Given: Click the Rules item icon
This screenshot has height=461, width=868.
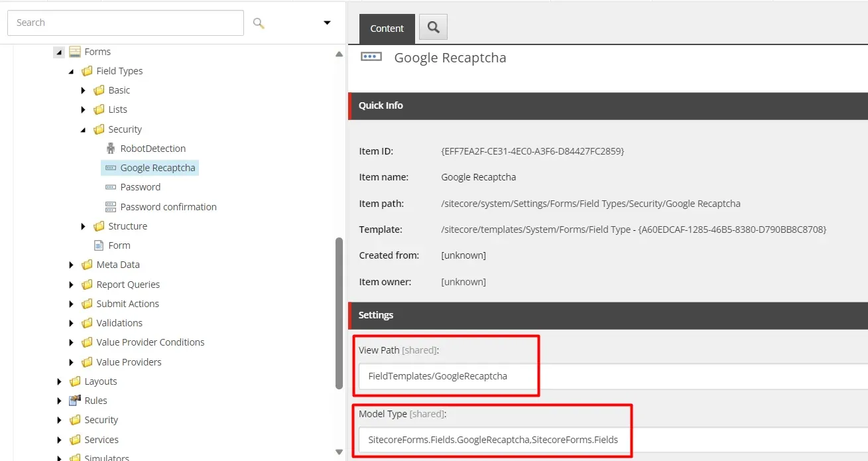Looking at the screenshot, I should tap(75, 401).
